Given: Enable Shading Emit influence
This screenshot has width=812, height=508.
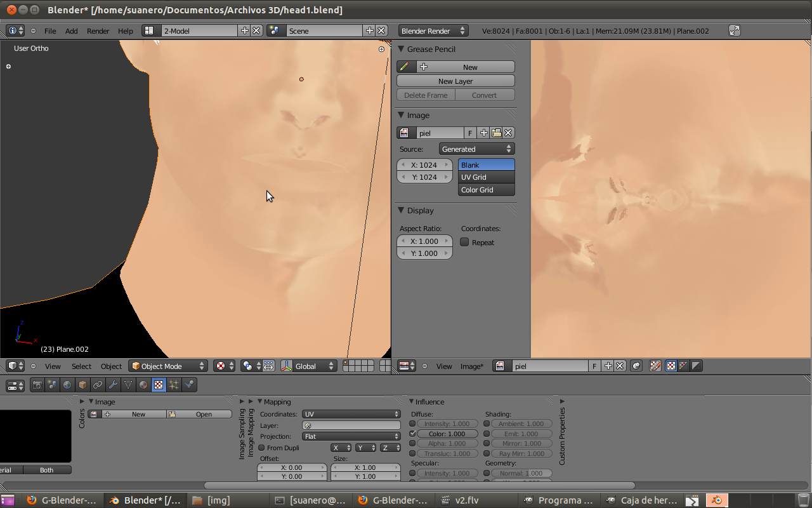Looking at the screenshot, I should pyautogui.click(x=487, y=434).
